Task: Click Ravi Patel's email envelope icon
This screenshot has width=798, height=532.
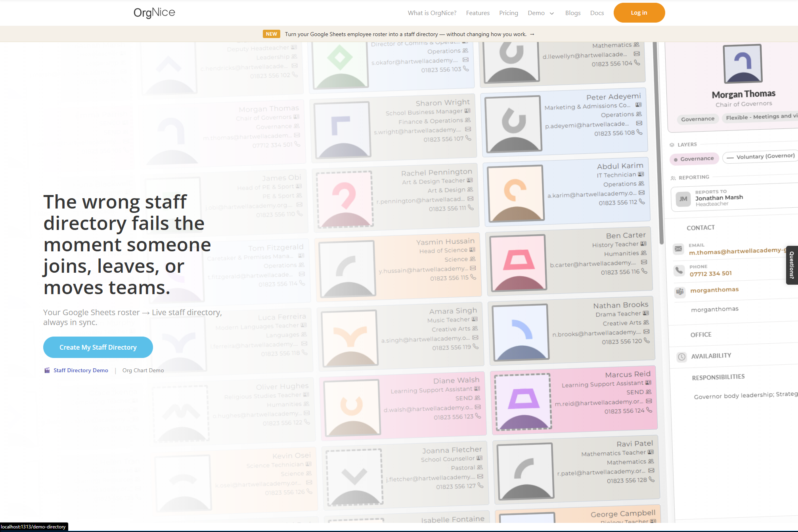Action: (x=651, y=471)
